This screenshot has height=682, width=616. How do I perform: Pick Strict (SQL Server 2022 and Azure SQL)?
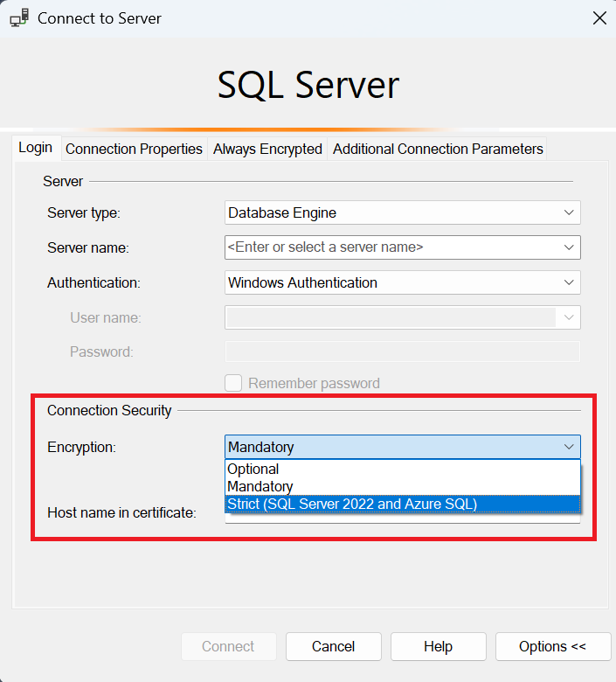352,504
